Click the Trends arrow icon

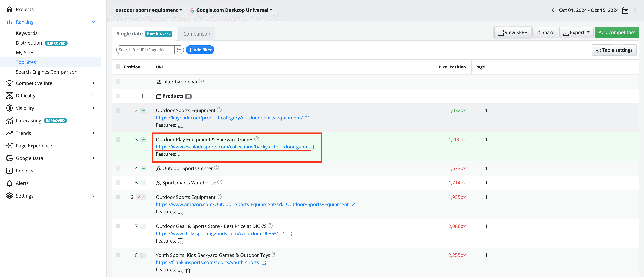(9, 133)
